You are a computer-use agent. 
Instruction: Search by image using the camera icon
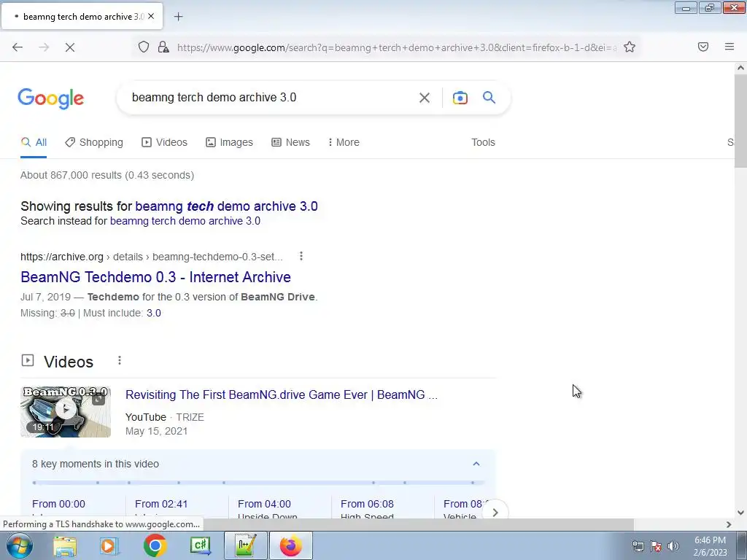pyautogui.click(x=460, y=98)
